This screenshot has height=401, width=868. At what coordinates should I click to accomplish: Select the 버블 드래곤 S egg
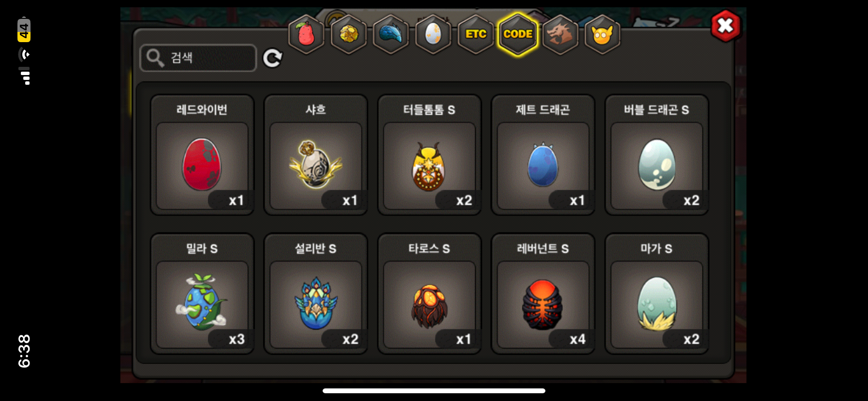657,154
